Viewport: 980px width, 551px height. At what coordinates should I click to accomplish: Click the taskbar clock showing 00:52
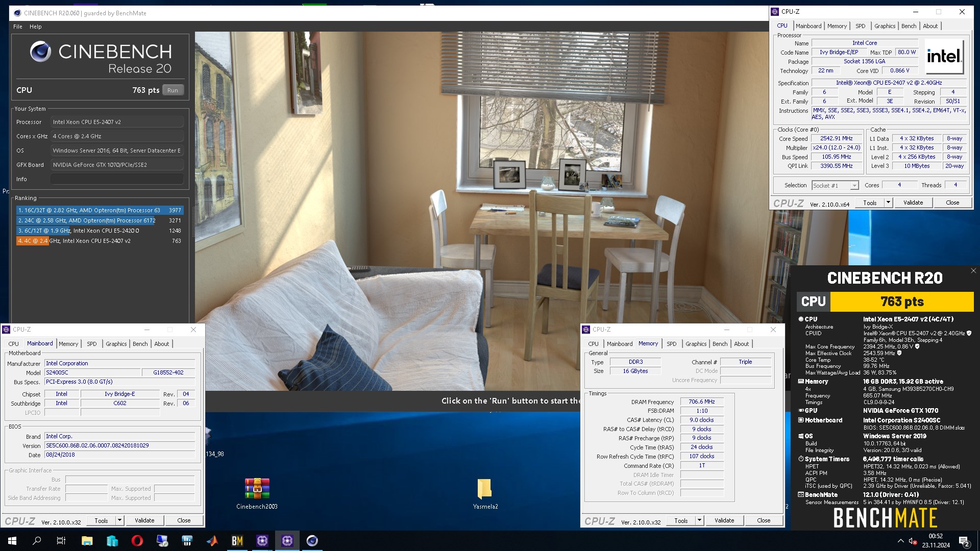[936, 541]
